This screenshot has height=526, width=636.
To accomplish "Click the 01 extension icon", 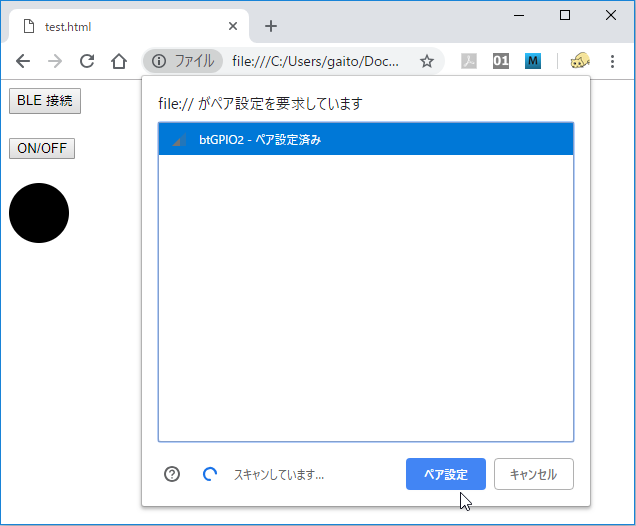I will tap(501, 61).
